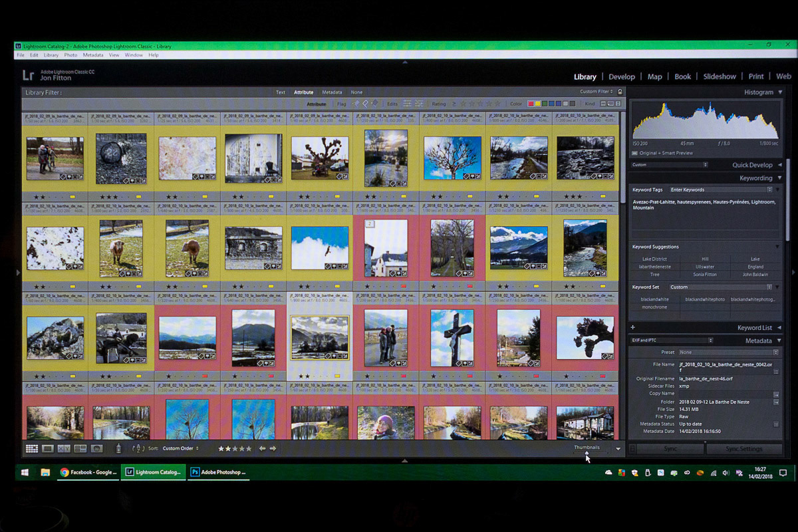Viewport: 798px width, 532px height.
Task: Open the Sort Custom Order dropdown
Action: click(180, 449)
